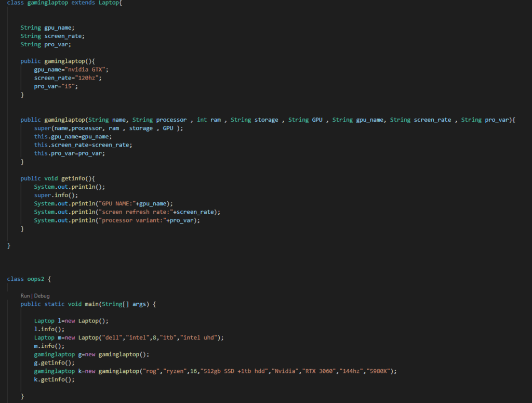
Task: Click the "processor variant:" string literal
Action: click(132, 220)
